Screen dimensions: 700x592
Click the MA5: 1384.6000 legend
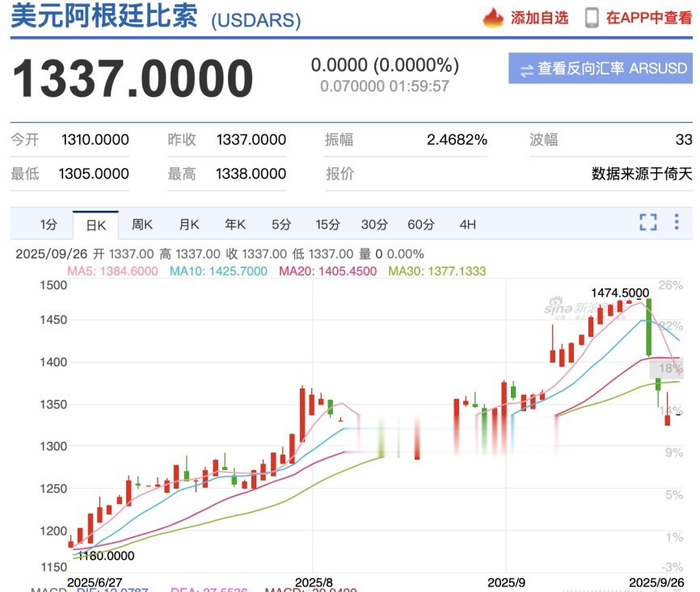pyautogui.click(x=112, y=271)
